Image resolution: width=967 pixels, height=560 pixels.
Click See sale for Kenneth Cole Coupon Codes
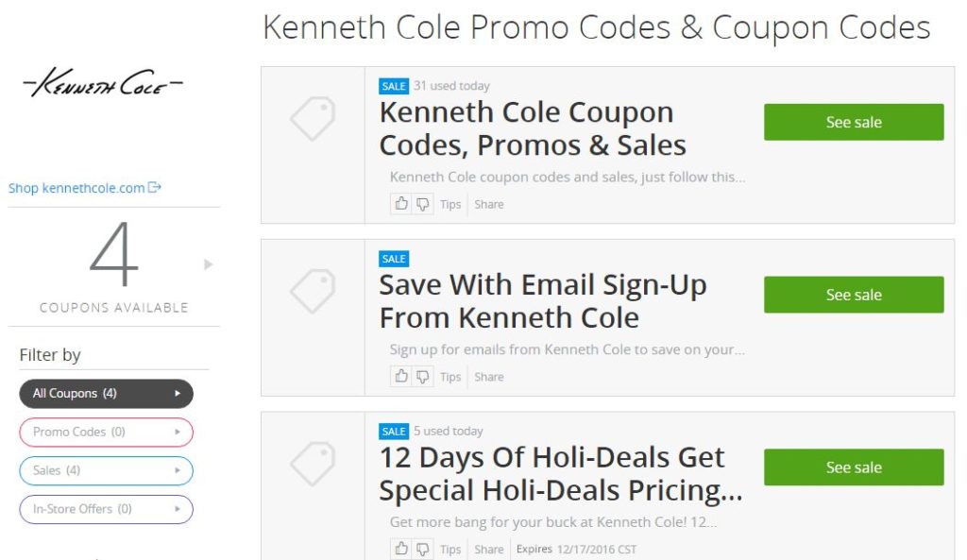coord(854,122)
